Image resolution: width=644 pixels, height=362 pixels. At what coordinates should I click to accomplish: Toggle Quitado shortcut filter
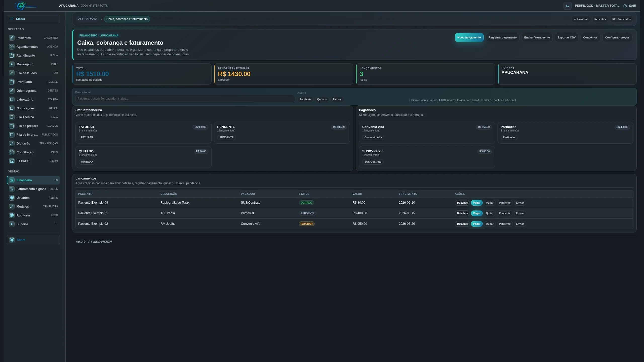(322, 100)
